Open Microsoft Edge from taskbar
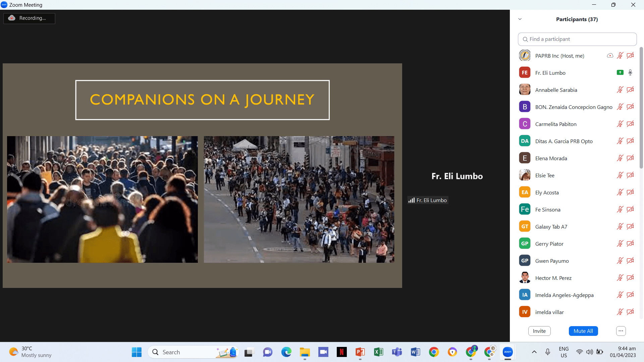Screen dimensions: 644x362 pos(286,352)
